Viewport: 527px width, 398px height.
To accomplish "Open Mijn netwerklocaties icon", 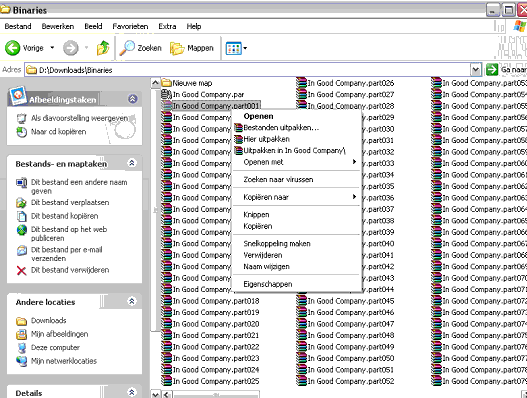I will 22,361.
